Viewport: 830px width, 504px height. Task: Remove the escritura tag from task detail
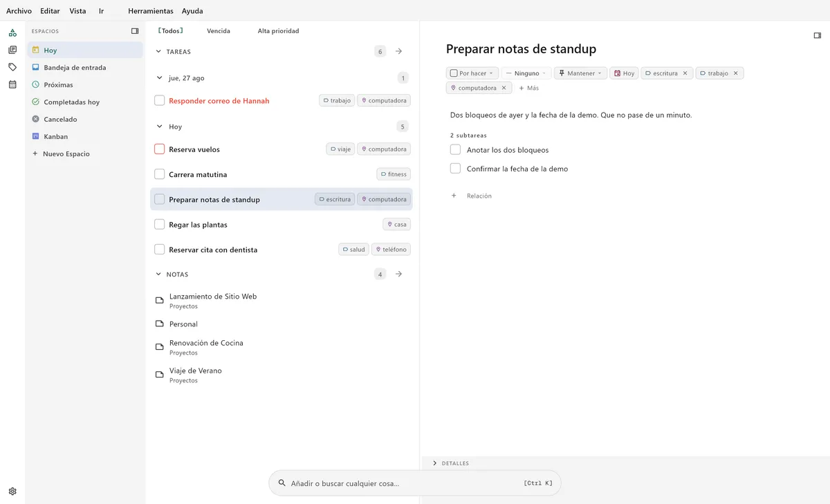(x=685, y=73)
